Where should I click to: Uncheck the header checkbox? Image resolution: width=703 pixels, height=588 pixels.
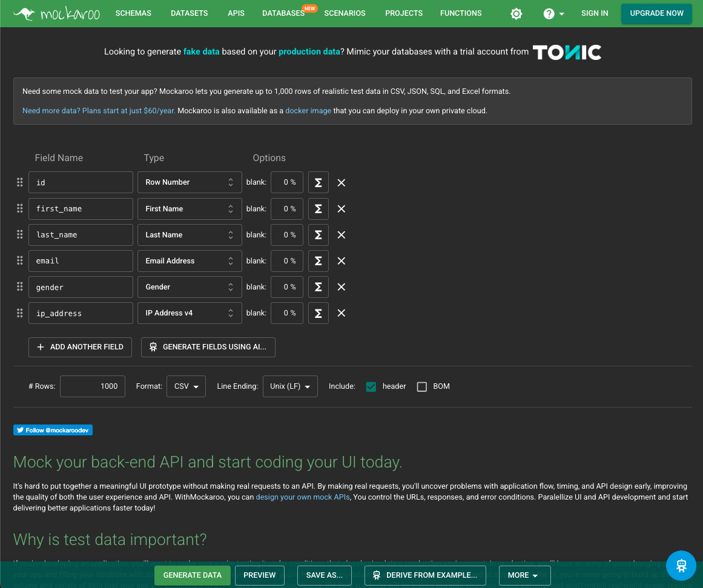pos(371,386)
